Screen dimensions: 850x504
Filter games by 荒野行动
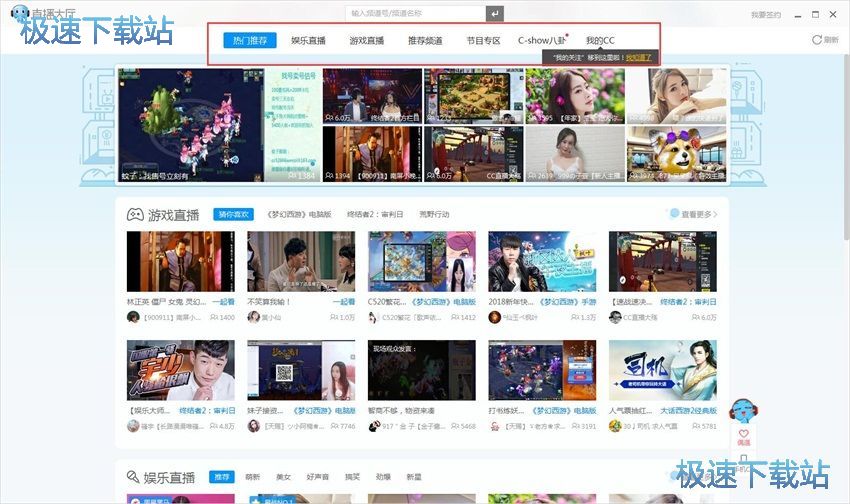434,214
